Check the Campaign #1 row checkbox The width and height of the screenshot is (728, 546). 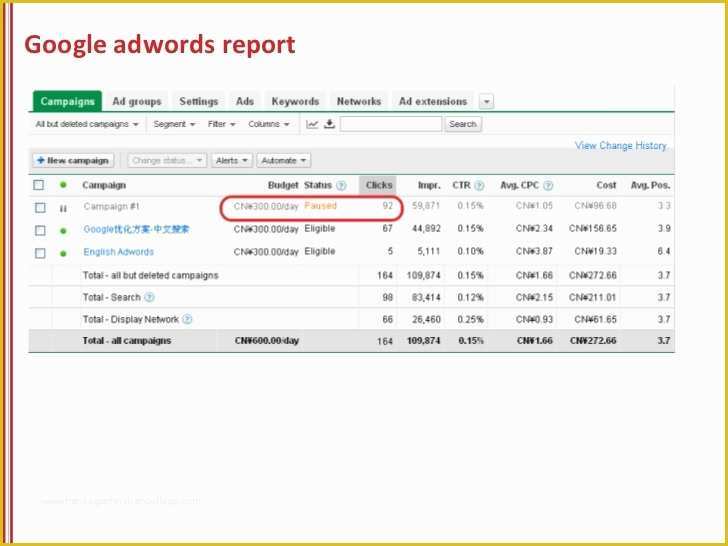pos(40,208)
